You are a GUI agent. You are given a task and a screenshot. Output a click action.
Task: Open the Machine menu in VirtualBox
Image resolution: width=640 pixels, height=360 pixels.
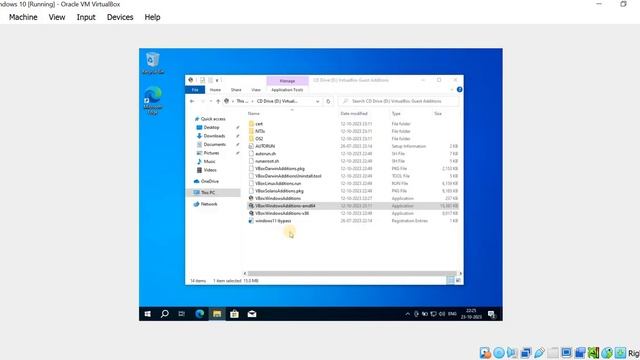coord(23,17)
